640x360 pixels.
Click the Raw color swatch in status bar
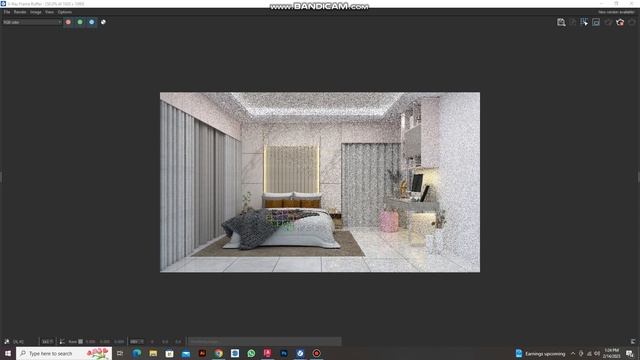(80, 342)
